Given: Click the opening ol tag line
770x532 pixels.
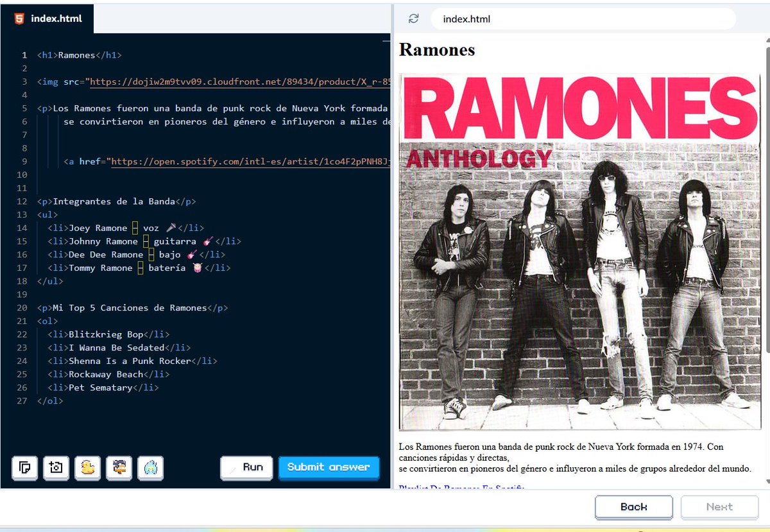Looking at the screenshot, I should click(47, 321).
